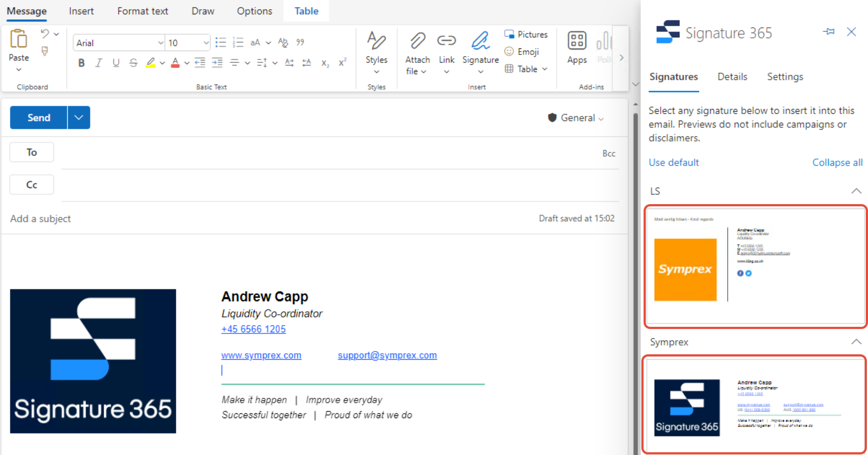The width and height of the screenshot is (868, 455).
Task: Toggle Superscript formatting
Action: pos(342,63)
